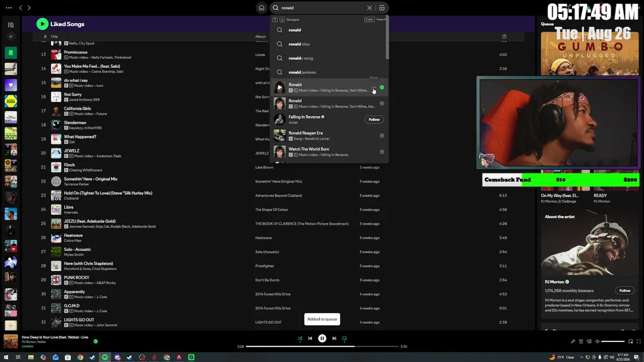
Task: Select the 'ronald' search suggestion
Action: (x=329, y=30)
